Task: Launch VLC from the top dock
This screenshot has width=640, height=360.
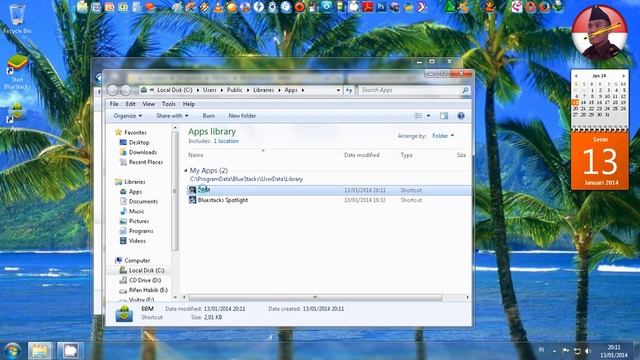Action: (219, 7)
